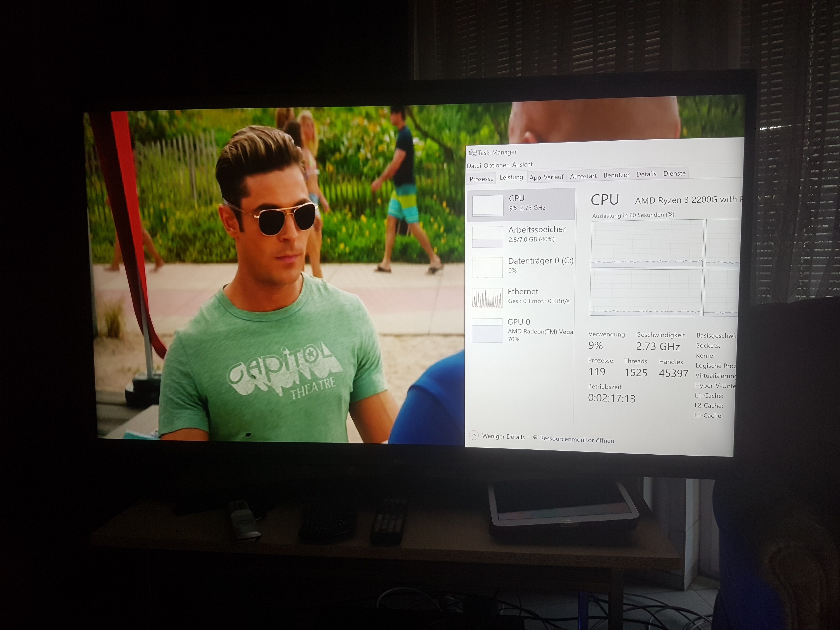Click the L3-Cache: label
Image resolution: width=840 pixels, height=630 pixels.
[709, 415]
